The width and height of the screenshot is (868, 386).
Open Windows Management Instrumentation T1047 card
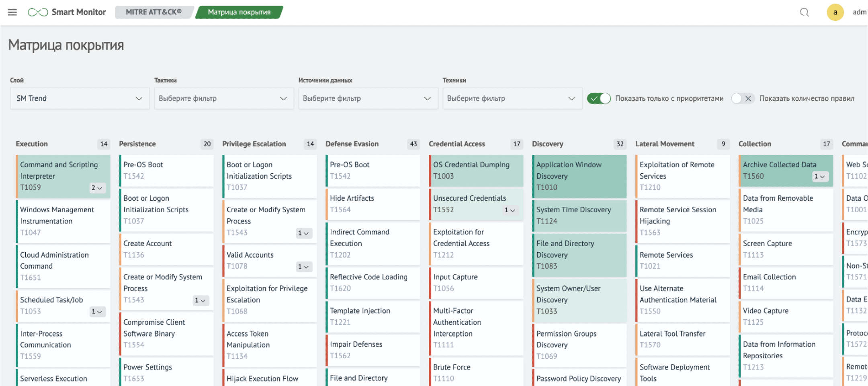[x=63, y=221]
